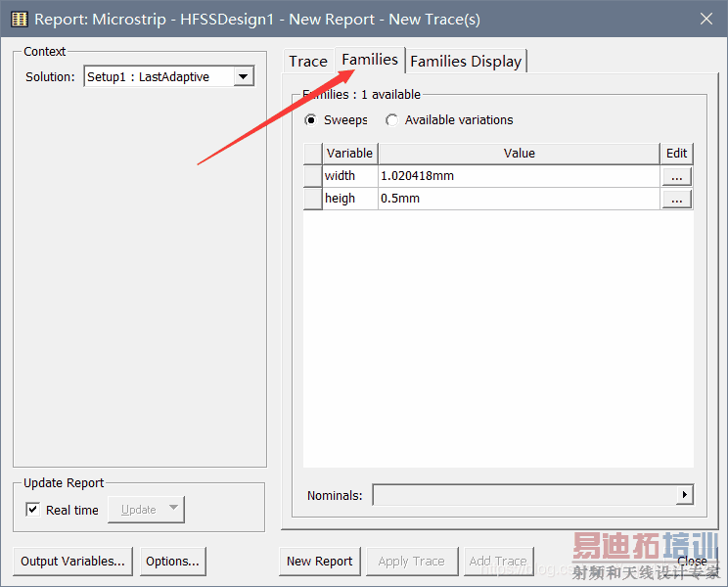Screen dimensions: 728x587
Task: Click the Apply Trace button
Action: pyautogui.click(x=412, y=561)
